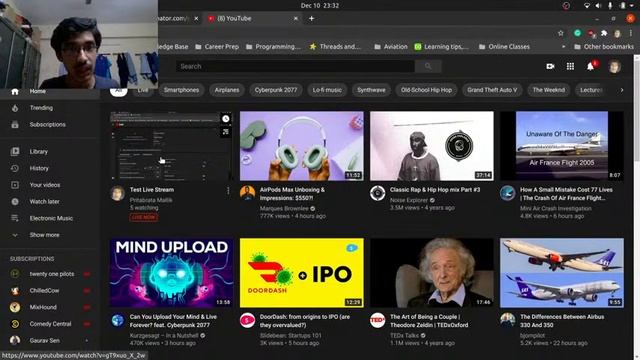Bookmark this page with star icon
Screen dimensions: 640x360
[560, 33]
